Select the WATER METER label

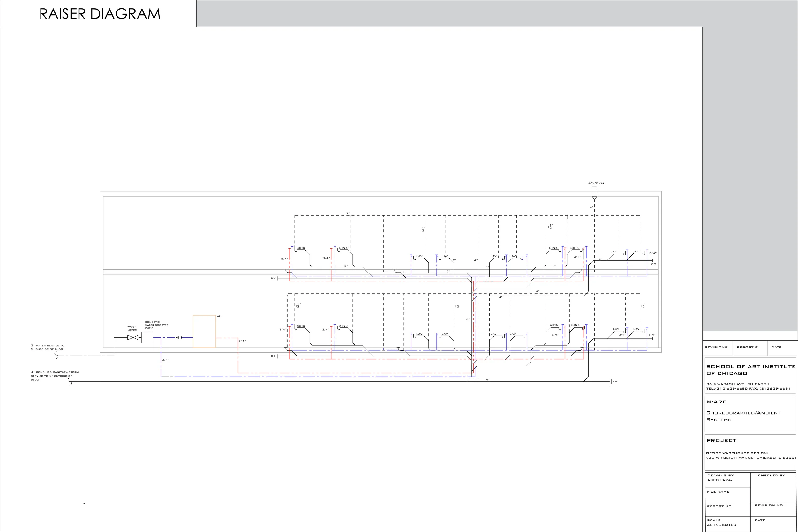pyautogui.click(x=132, y=328)
